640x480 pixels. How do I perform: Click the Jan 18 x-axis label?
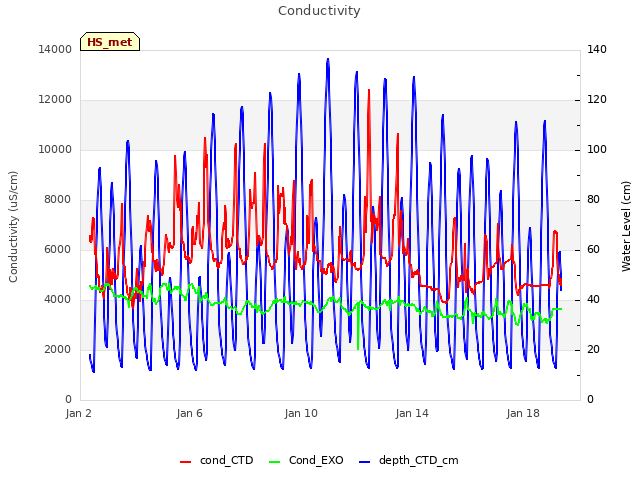[523, 413]
